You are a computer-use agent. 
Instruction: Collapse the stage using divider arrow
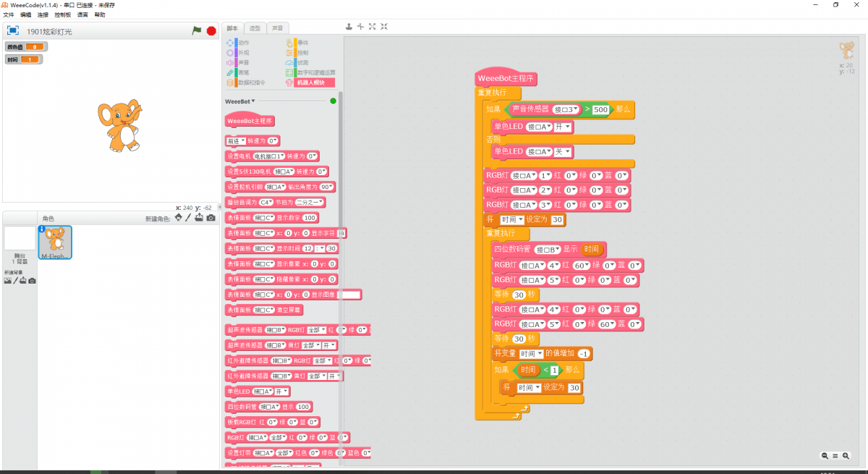(x=220, y=207)
